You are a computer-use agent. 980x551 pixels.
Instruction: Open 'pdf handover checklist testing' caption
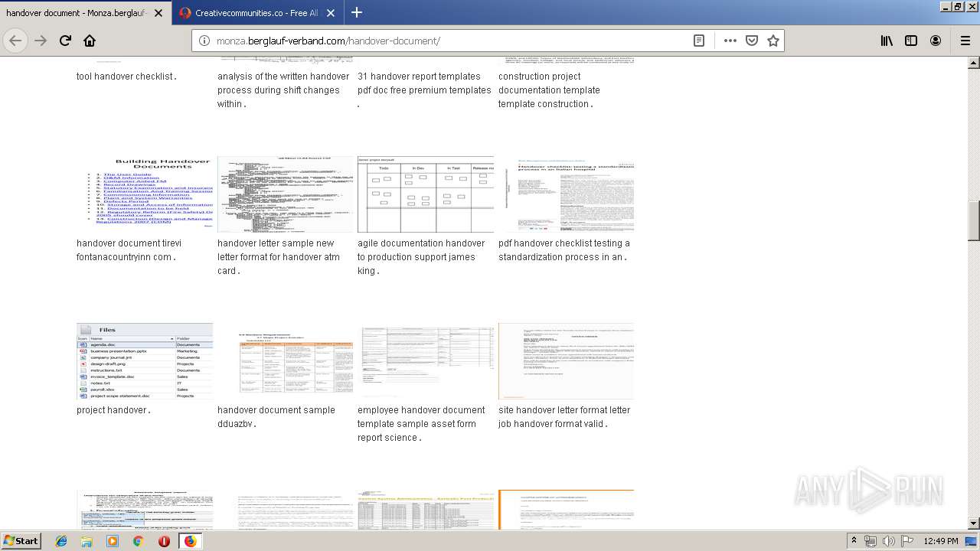564,250
